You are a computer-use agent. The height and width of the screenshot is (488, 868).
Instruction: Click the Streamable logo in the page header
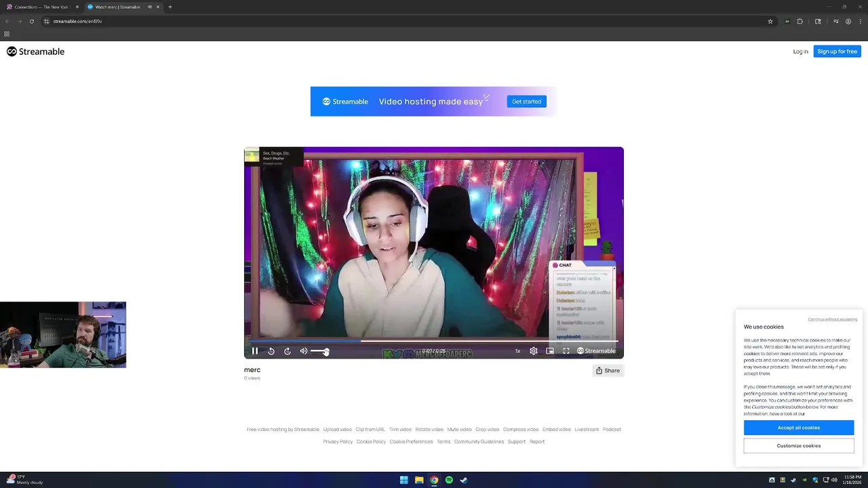[x=35, y=52]
